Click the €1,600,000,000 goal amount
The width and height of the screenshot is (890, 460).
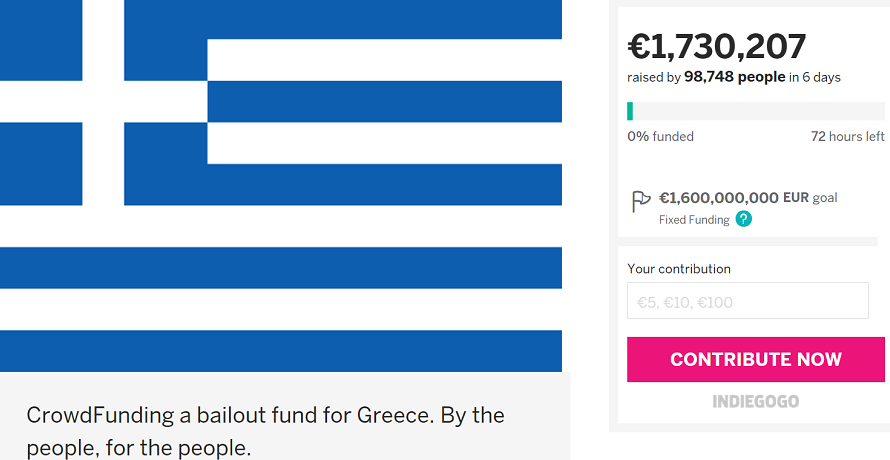(x=719, y=198)
